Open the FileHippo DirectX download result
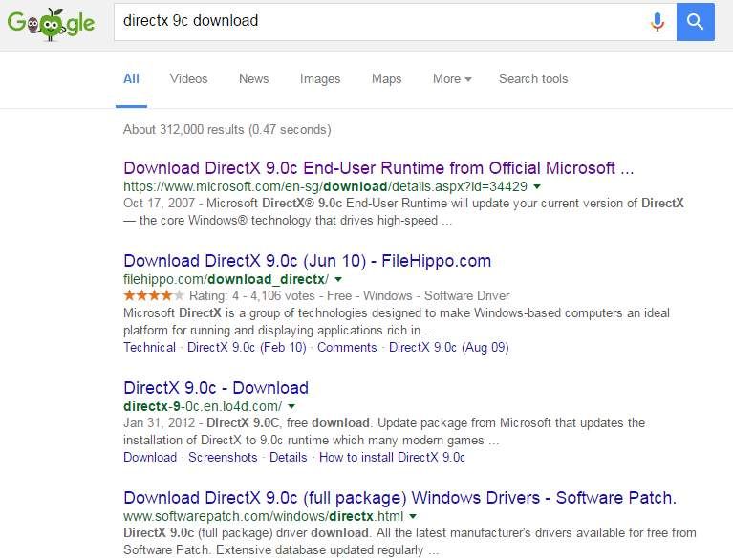 point(307,261)
